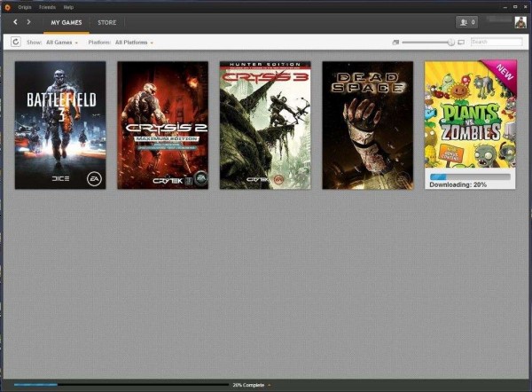This screenshot has height=392, width=532.
Task: Open the user profile avatar
Action: point(520,22)
